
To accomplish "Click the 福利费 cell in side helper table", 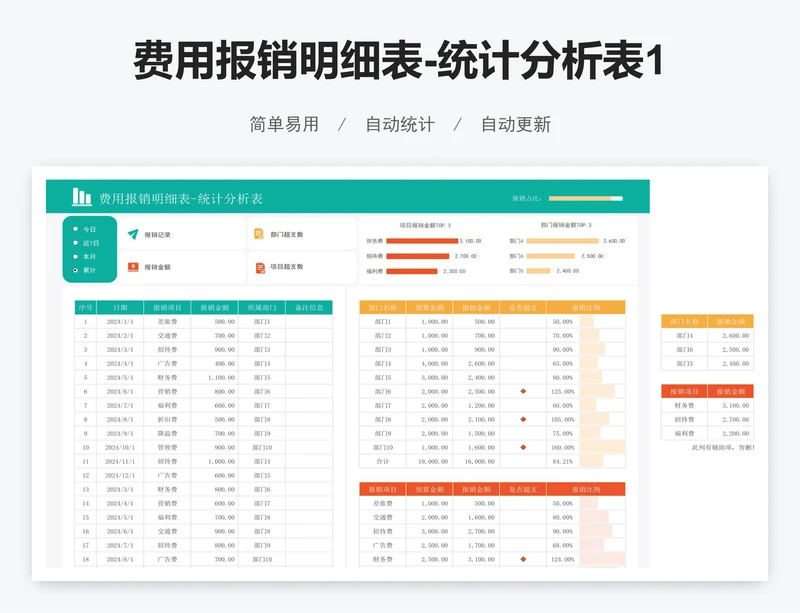I will (684, 433).
